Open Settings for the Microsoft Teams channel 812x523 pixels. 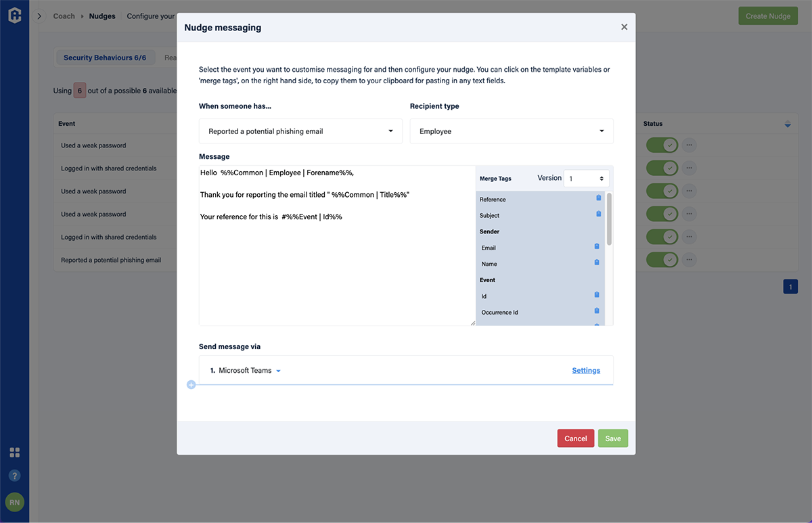(586, 371)
